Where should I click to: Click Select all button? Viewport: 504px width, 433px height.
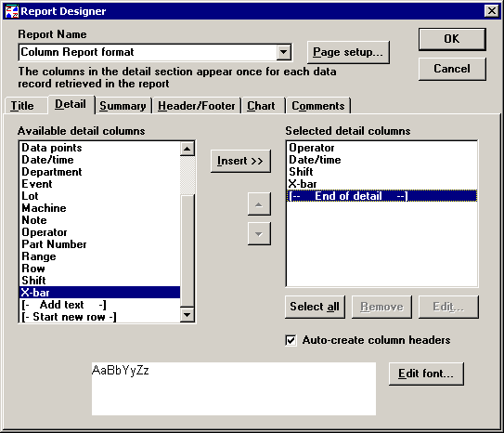click(x=315, y=307)
